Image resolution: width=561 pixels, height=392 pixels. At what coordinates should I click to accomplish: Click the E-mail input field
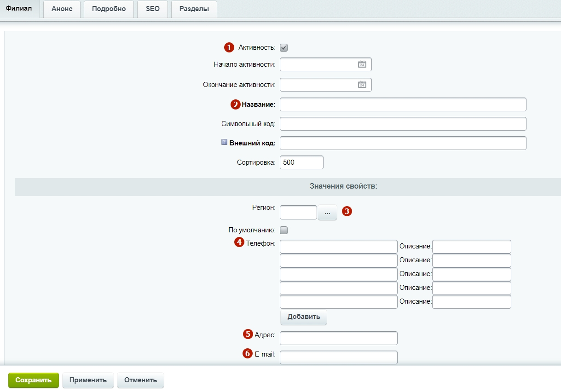338,357
